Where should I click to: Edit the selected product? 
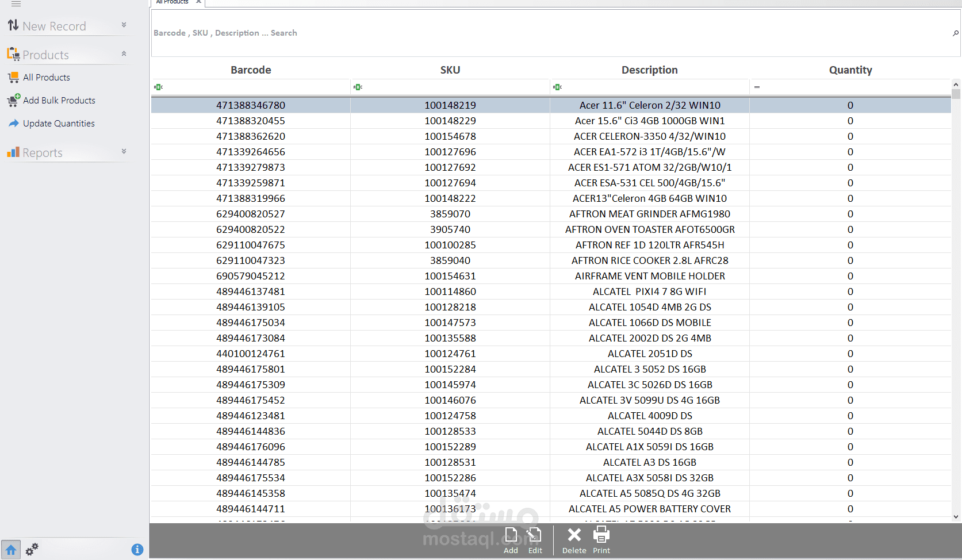coord(535,540)
